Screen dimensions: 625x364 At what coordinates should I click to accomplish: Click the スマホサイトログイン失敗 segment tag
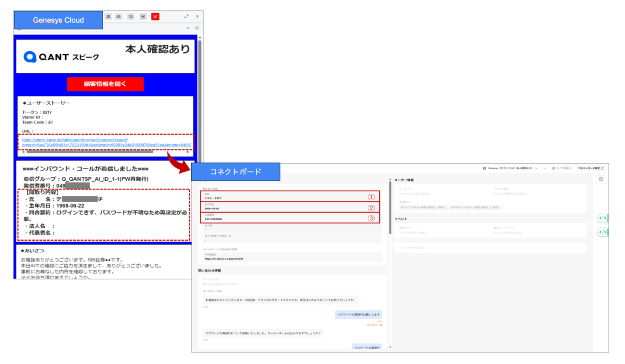[x=475, y=207]
